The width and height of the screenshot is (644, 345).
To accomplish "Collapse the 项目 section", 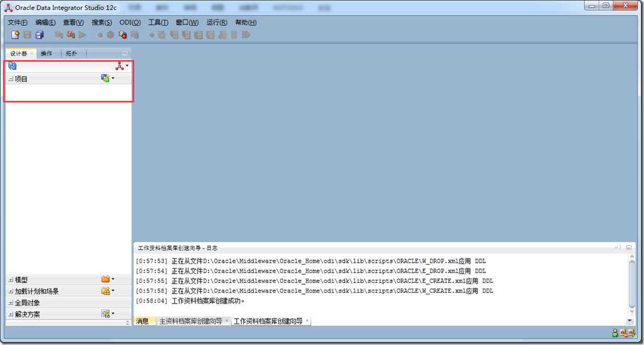I will pos(11,79).
